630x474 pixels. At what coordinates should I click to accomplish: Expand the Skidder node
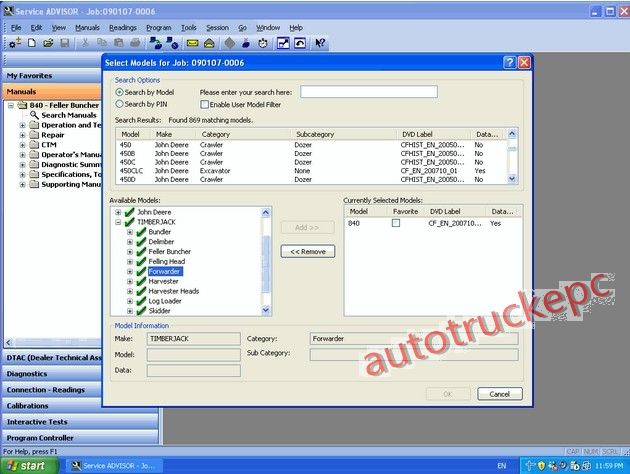click(x=130, y=311)
